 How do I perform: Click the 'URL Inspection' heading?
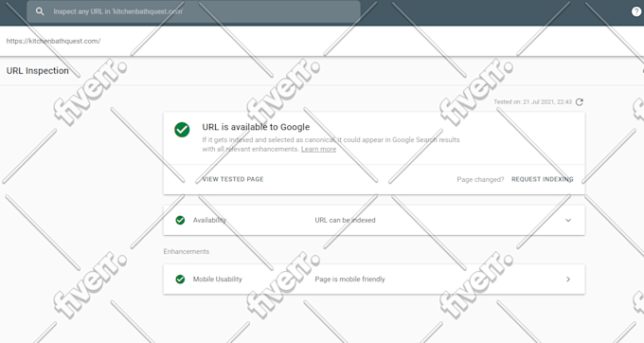point(37,71)
